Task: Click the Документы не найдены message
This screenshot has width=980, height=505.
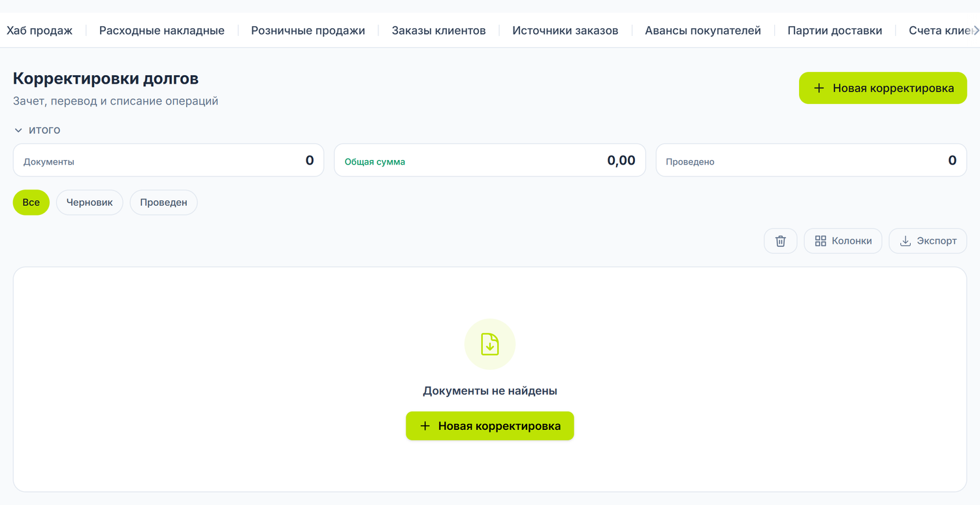Action: coord(490,391)
